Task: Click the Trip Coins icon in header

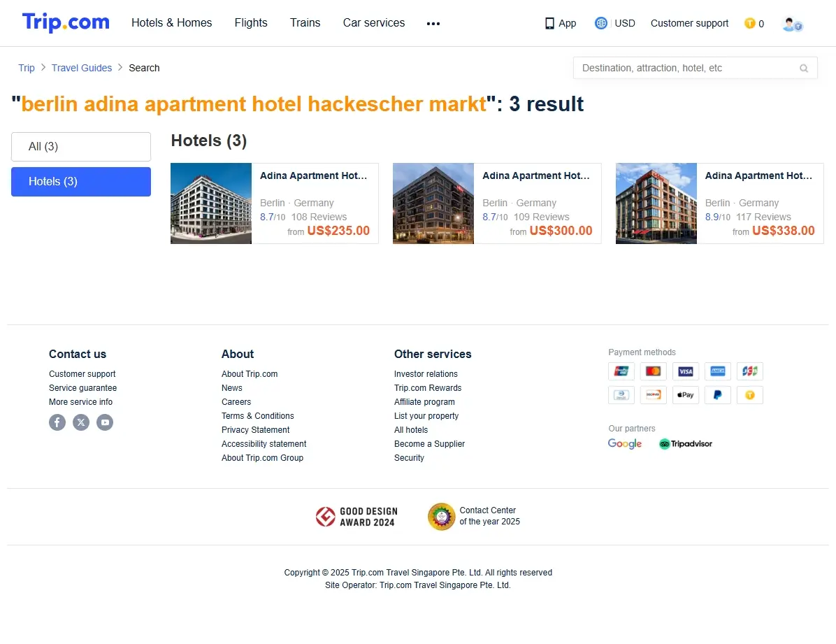Action: click(749, 23)
